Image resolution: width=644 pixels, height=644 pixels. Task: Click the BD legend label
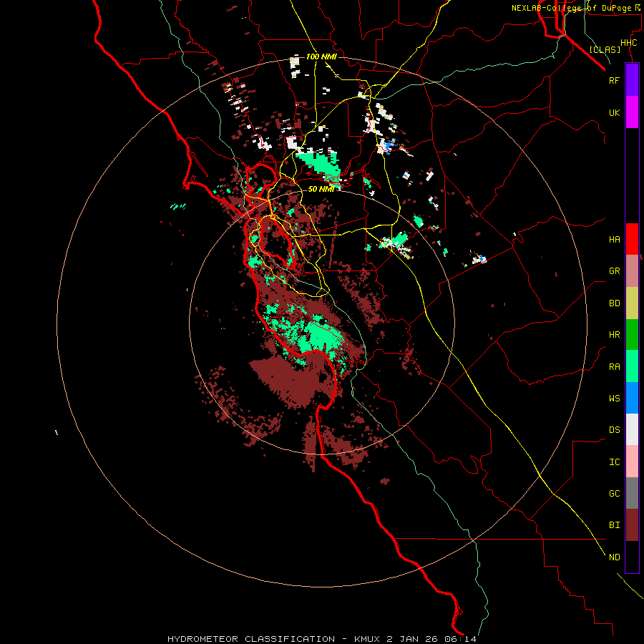[x=614, y=303]
